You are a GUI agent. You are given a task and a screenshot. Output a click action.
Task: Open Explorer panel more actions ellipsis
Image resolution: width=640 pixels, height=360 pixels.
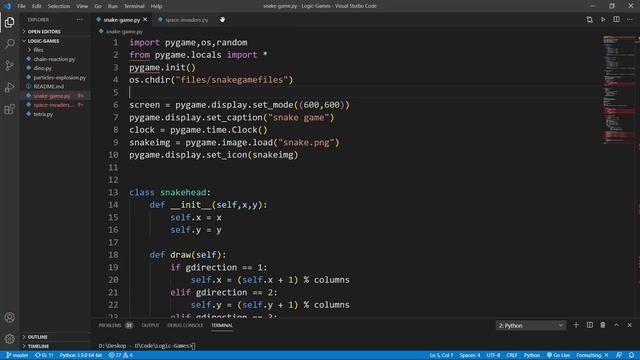tap(80, 20)
